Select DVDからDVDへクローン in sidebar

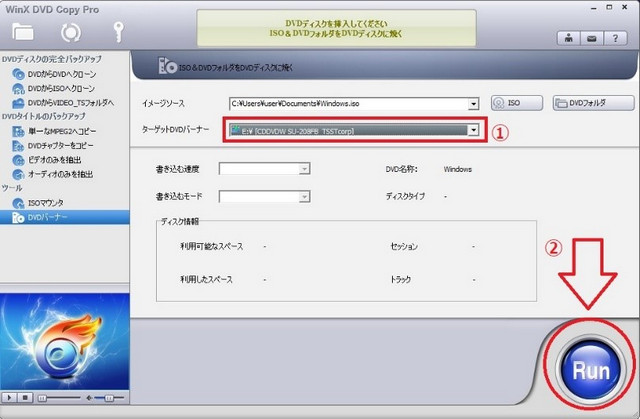click(62, 74)
